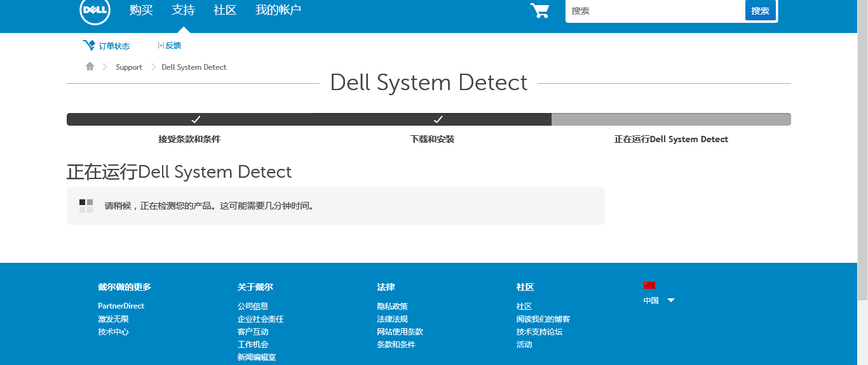Open the 网站使用条款 footer link
The image size is (868, 365).
(400, 332)
